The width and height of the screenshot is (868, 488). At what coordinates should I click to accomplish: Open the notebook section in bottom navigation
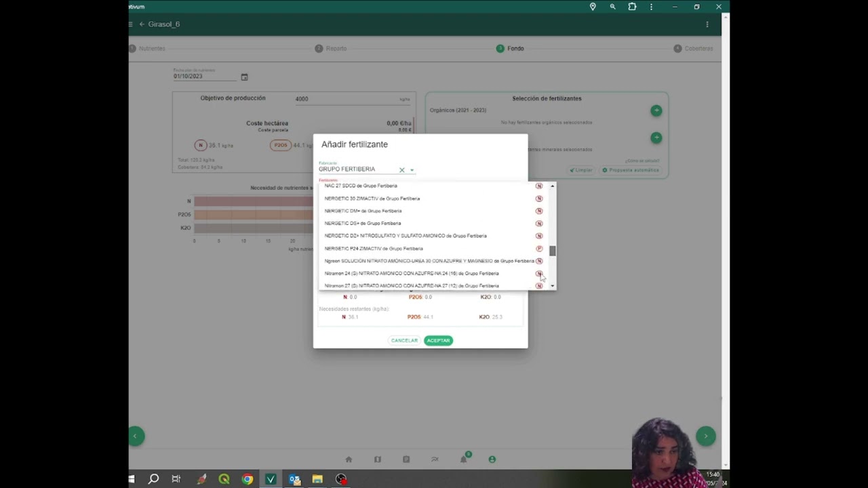click(406, 460)
